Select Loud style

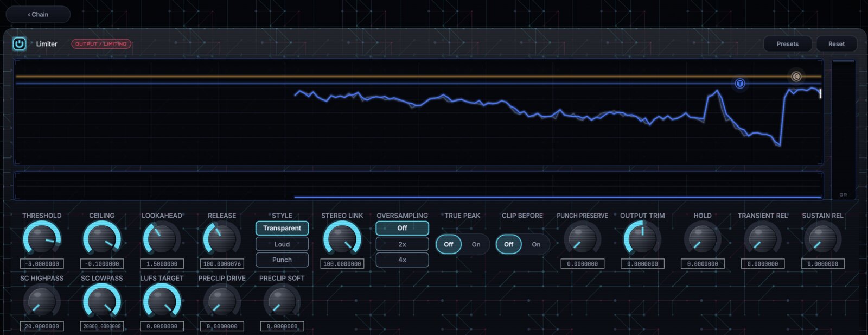pos(282,244)
